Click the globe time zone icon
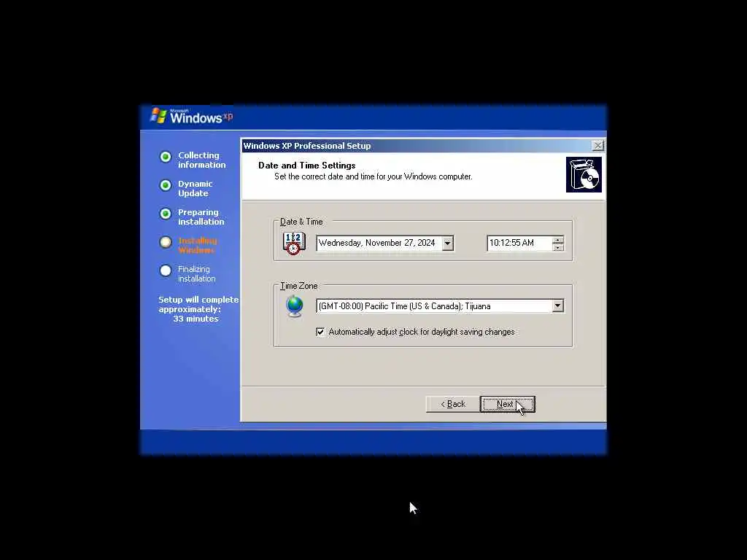 295,306
